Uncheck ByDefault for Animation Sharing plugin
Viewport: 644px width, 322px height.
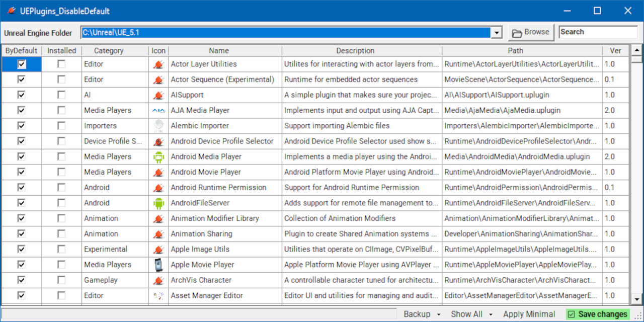22,234
